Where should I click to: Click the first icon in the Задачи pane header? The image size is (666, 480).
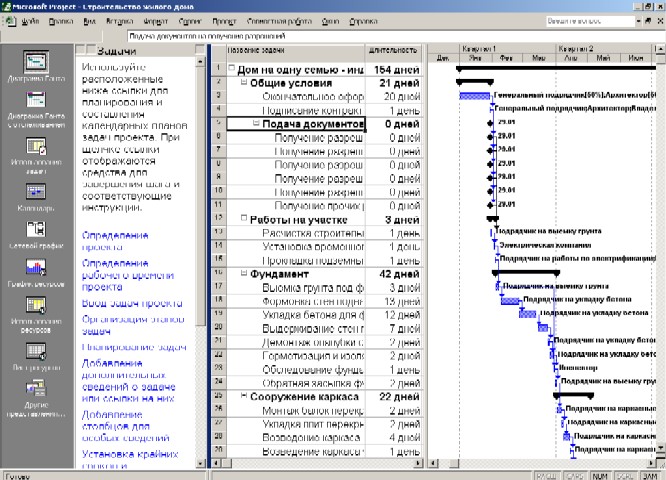point(82,50)
